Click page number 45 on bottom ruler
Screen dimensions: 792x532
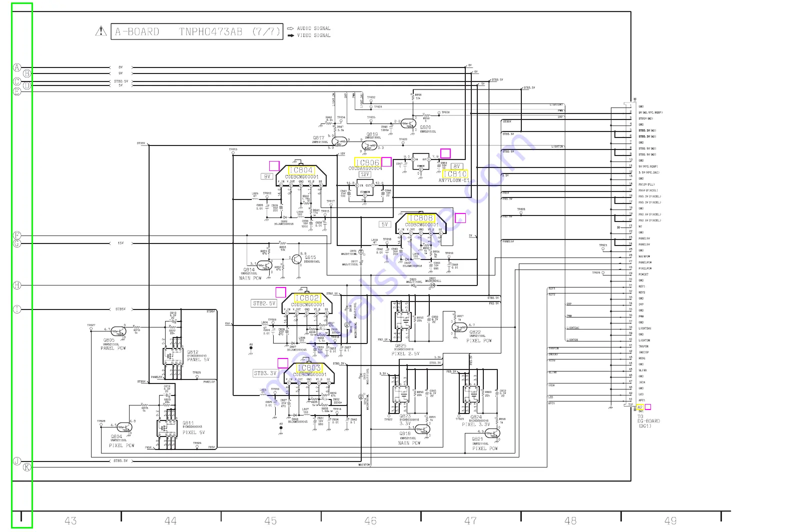coord(271,521)
